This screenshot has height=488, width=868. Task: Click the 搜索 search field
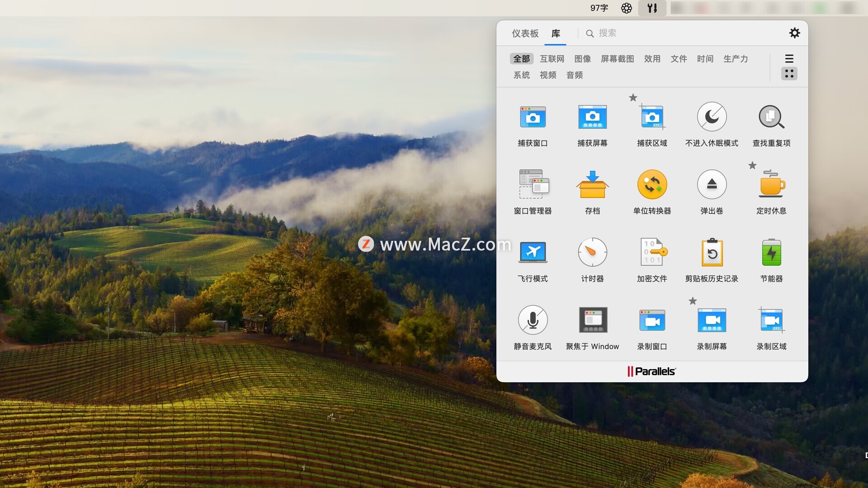click(x=683, y=33)
